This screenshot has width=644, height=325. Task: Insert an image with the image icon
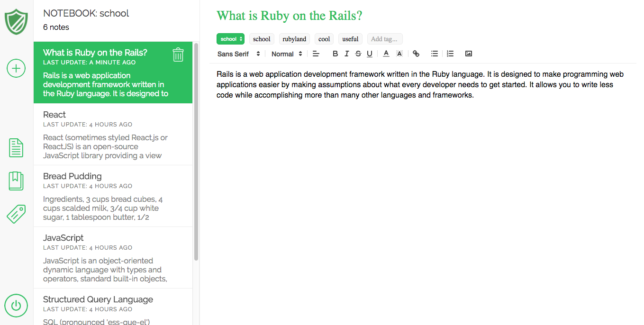(x=469, y=54)
